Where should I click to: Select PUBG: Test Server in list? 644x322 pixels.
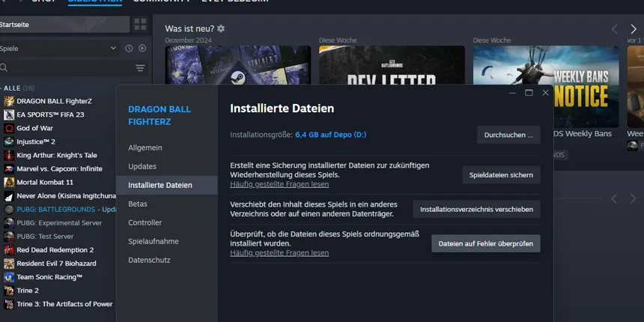45,237
